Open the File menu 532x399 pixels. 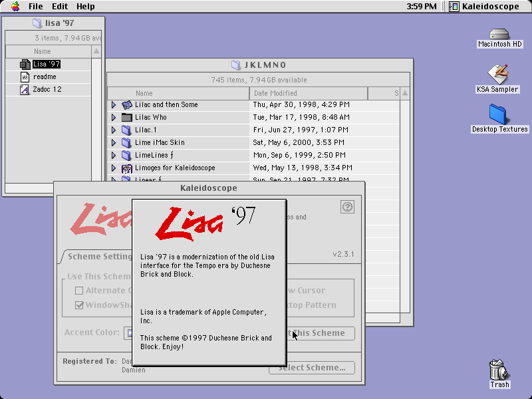click(x=36, y=7)
